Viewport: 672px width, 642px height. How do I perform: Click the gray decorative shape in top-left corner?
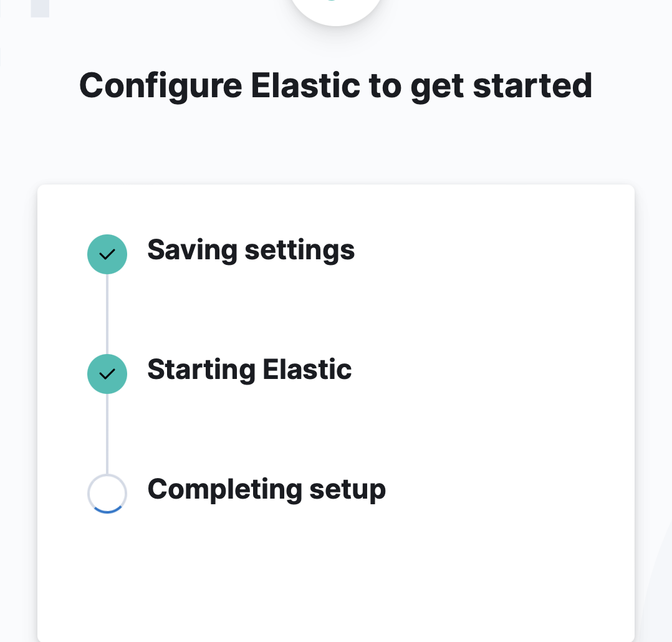tap(40, 7)
